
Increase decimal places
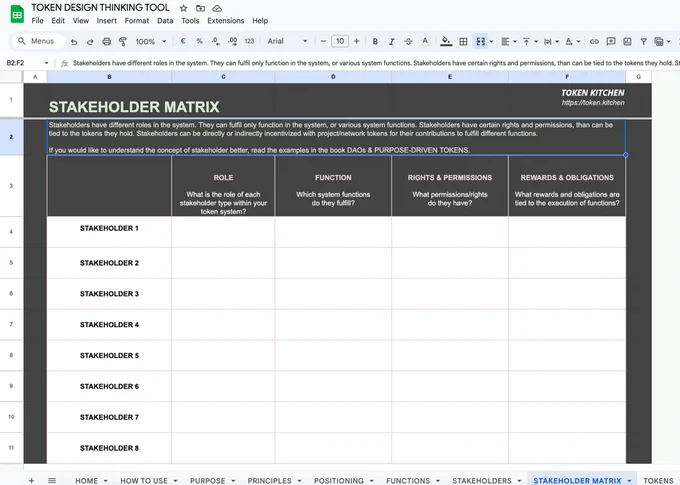pyautogui.click(x=232, y=41)
